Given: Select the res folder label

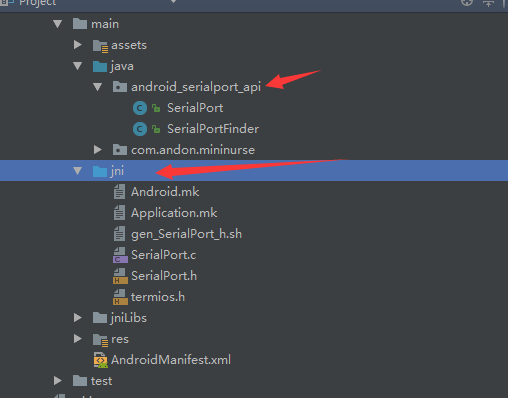Looking at the screenshot, I should (120, 339).
